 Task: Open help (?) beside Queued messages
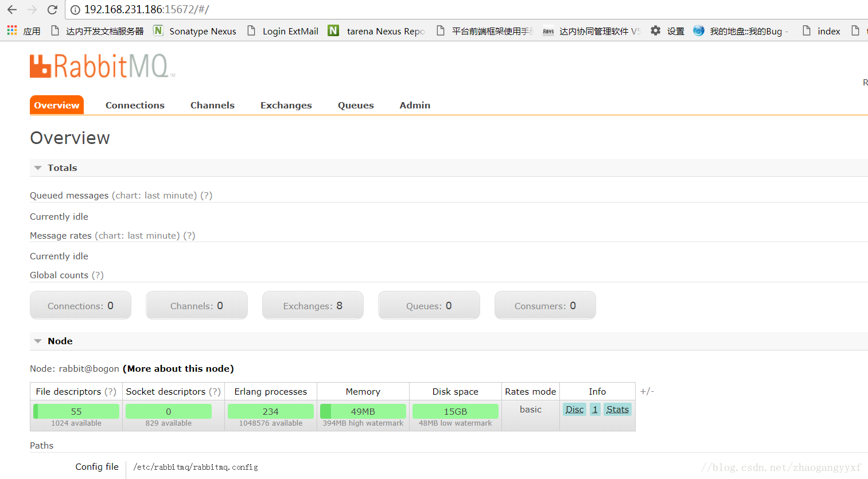pyautogui.click(x=207, y=196)
